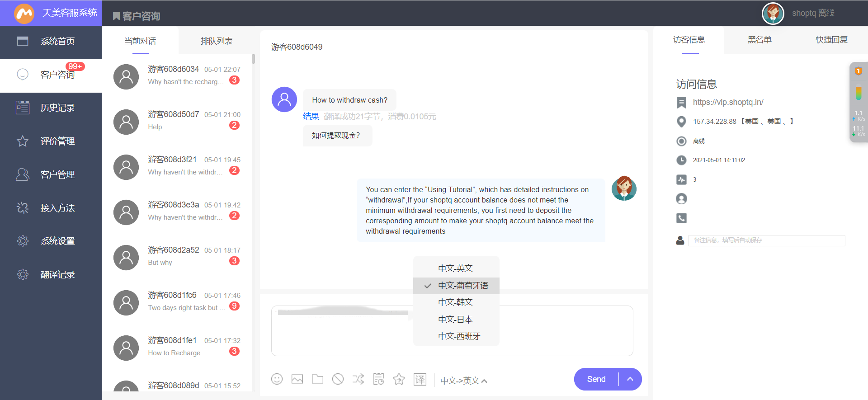Click the history notes clock icon
This screenshot has width=868, height=400.
[x=378, y=379]
